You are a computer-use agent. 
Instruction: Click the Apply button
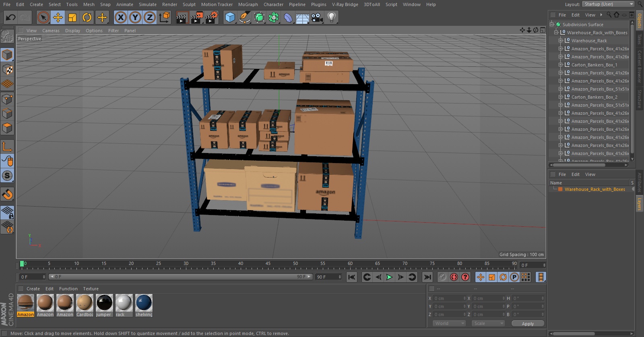click(528, 323)
